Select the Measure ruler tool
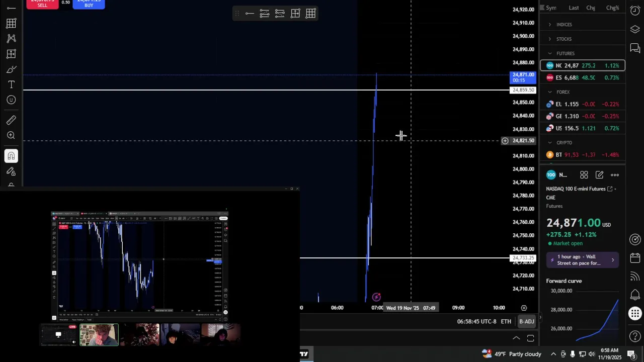Viewport: 644px width, 362px height. (11, 120)
